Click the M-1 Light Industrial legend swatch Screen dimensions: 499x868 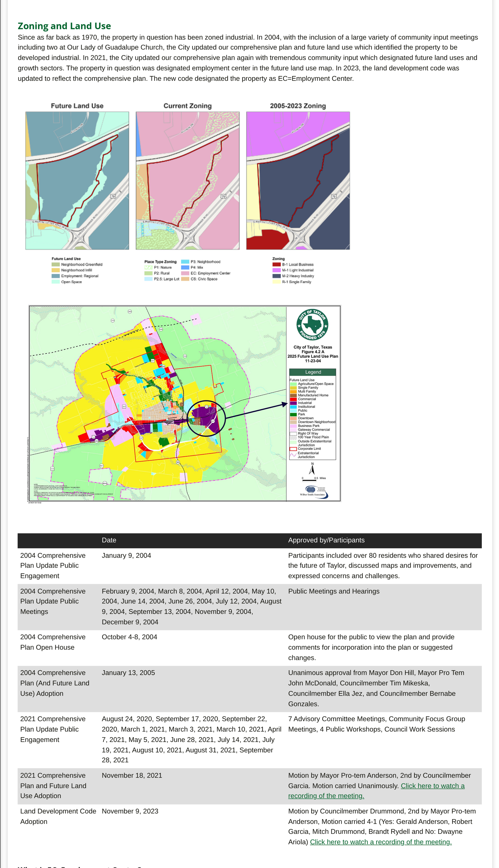pyautogui.click(x=276, y=270)
